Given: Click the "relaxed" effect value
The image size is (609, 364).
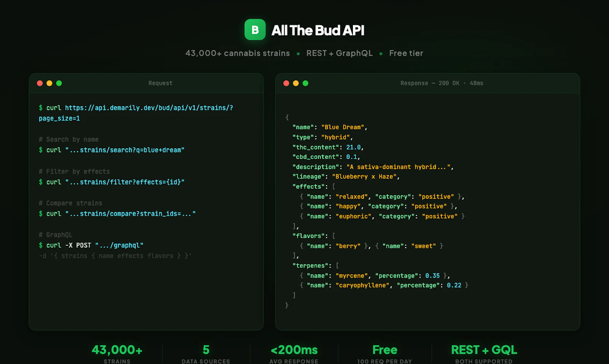Looking at the screenshot, I should tap(352, 197).
